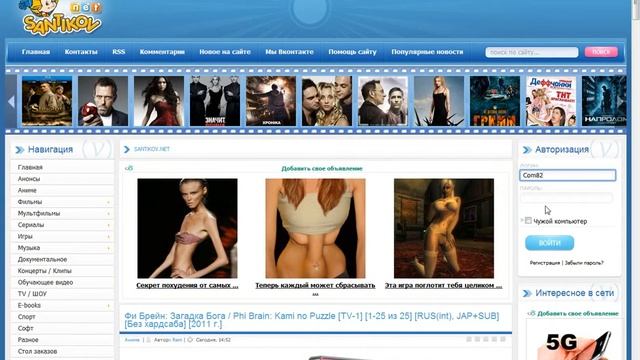
Task: Click the breadcrumb chevron arrow icon
Action: point(127,149)
